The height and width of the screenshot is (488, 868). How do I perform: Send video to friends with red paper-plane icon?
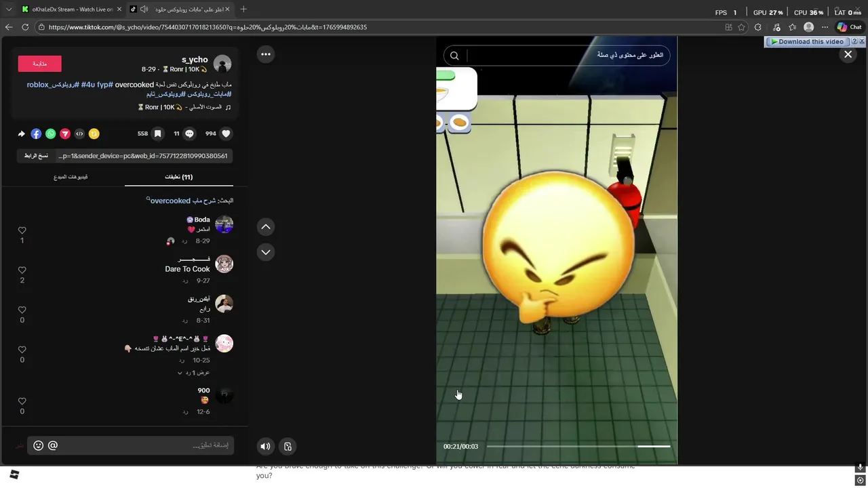(x=65, y=134)
